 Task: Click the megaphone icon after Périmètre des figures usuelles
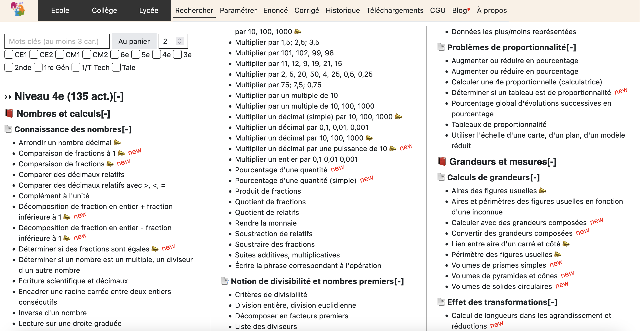(558, 254)
